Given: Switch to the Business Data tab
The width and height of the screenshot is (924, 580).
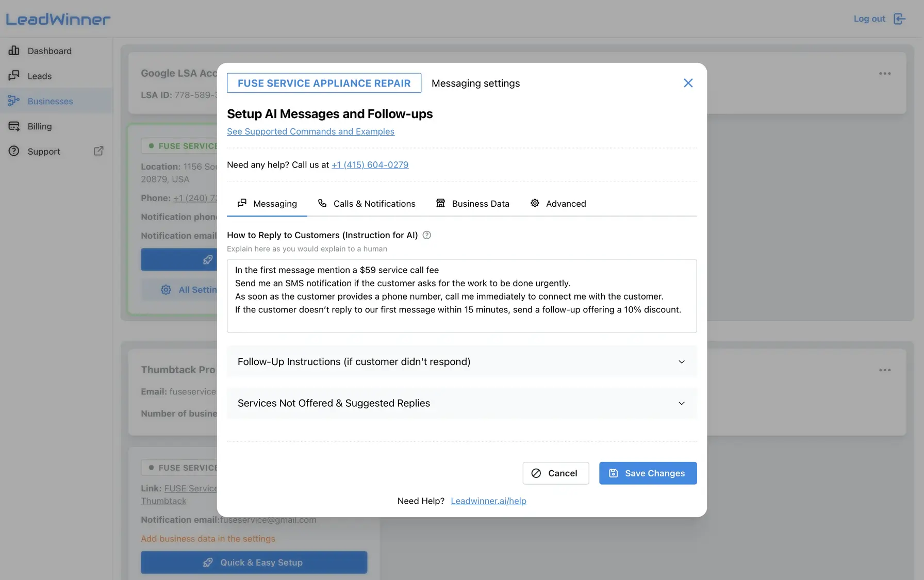Looking at the screenshot, I should click(480, 203).
